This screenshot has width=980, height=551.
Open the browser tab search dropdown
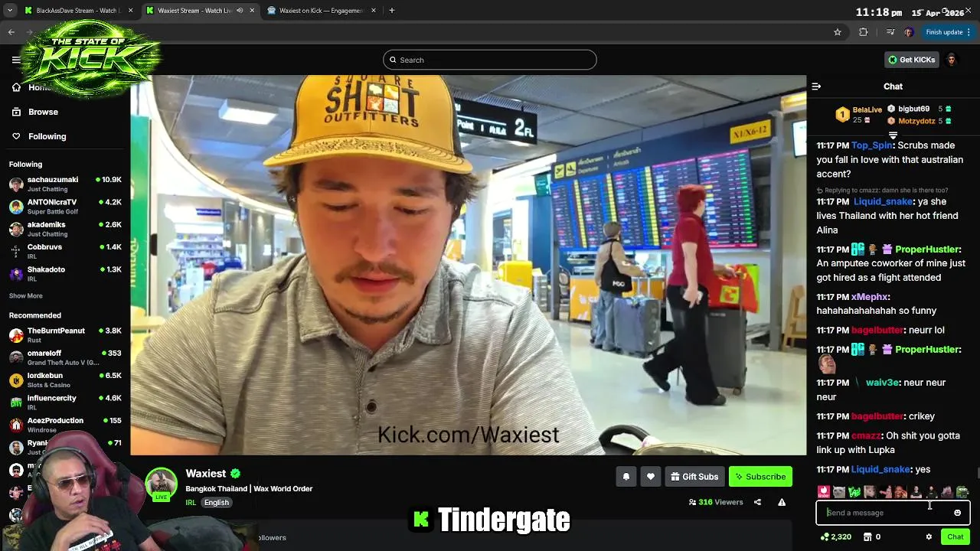[x=9, y=11]
